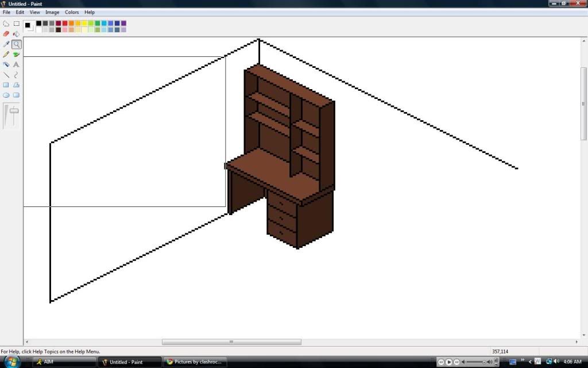The image size is (588, 368).
Task: Click the horizontal canvas scrollbar
Action: tap(231, 342)
